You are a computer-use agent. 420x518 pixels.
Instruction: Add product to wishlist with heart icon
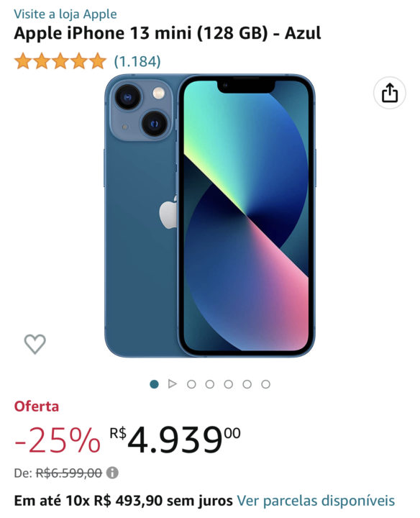tap(35, 344)
